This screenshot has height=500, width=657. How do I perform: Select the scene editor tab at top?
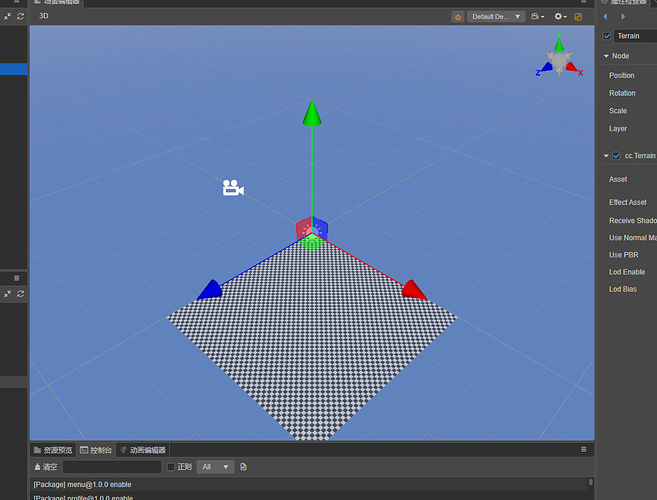point(57,3)
